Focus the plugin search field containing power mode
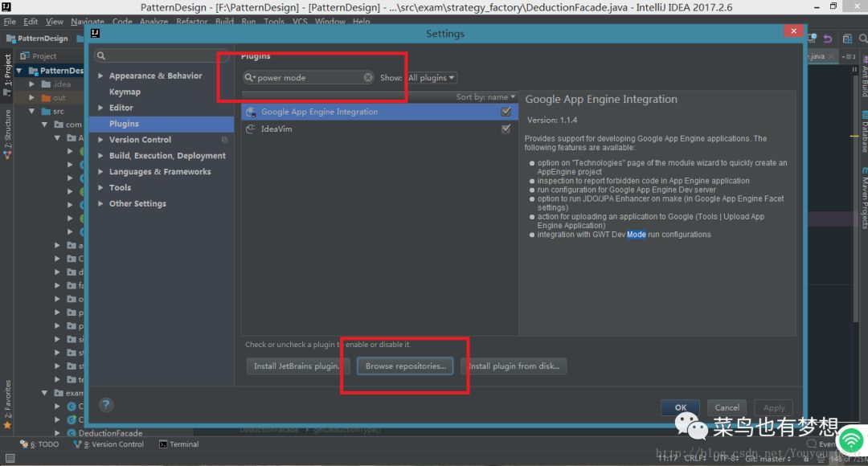Image resolution: width=868 pixels, height=466 pixels. tap(308, 77)
